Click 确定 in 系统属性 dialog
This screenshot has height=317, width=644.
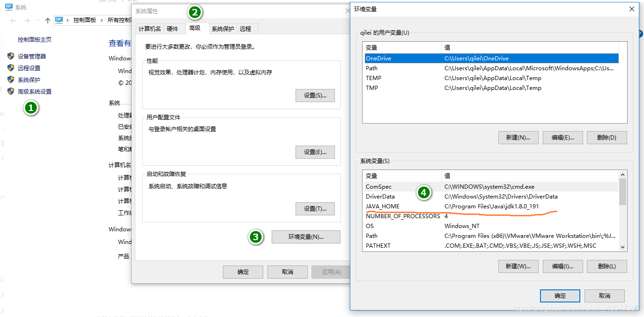pos(243,272)
